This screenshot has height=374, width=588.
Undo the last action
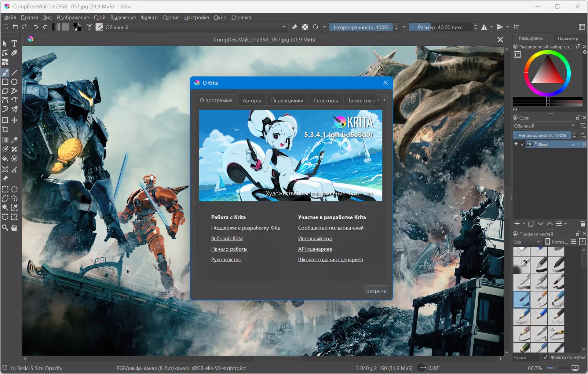pos(36,27)
